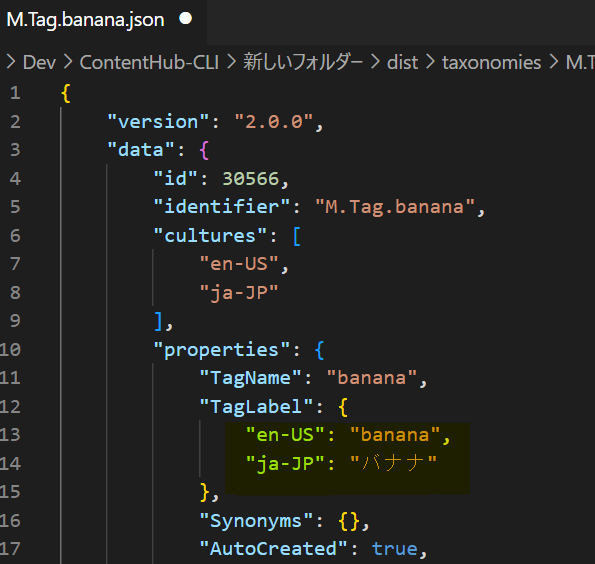
Task: Click the highlighted "en-US" TagLabel key
Action: 285,435
